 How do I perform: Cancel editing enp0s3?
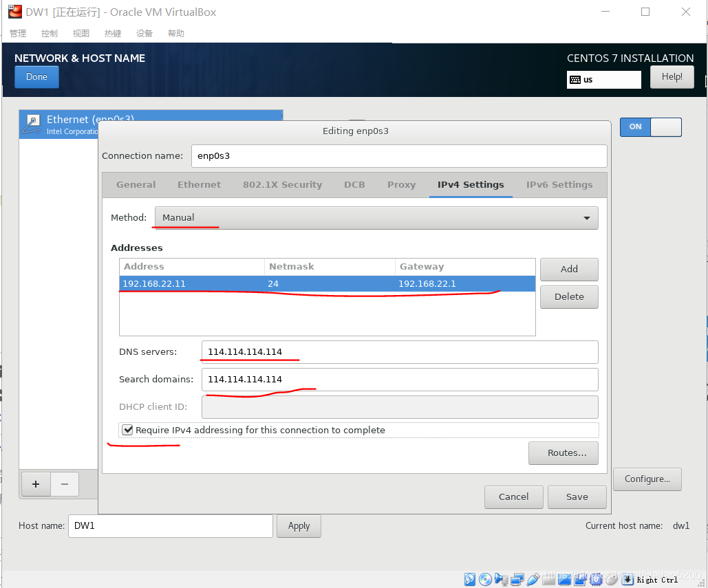(x=513, y=497)
